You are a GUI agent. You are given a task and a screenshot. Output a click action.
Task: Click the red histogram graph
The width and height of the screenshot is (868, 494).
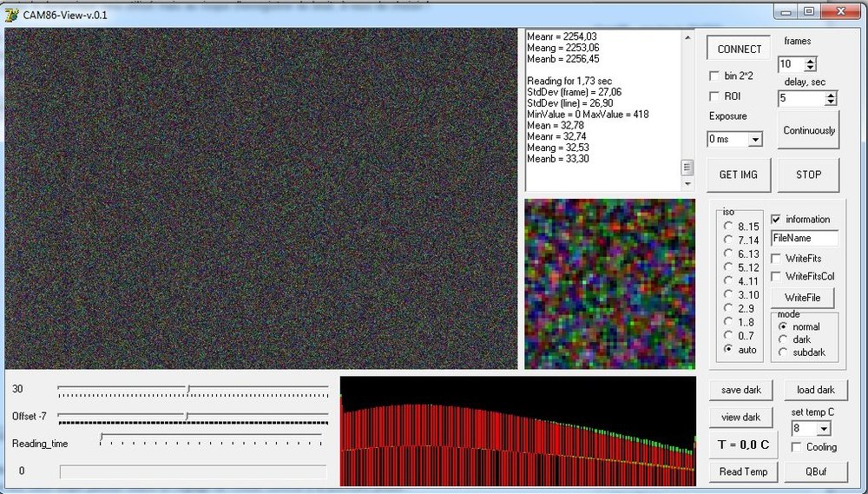point(517,431)
